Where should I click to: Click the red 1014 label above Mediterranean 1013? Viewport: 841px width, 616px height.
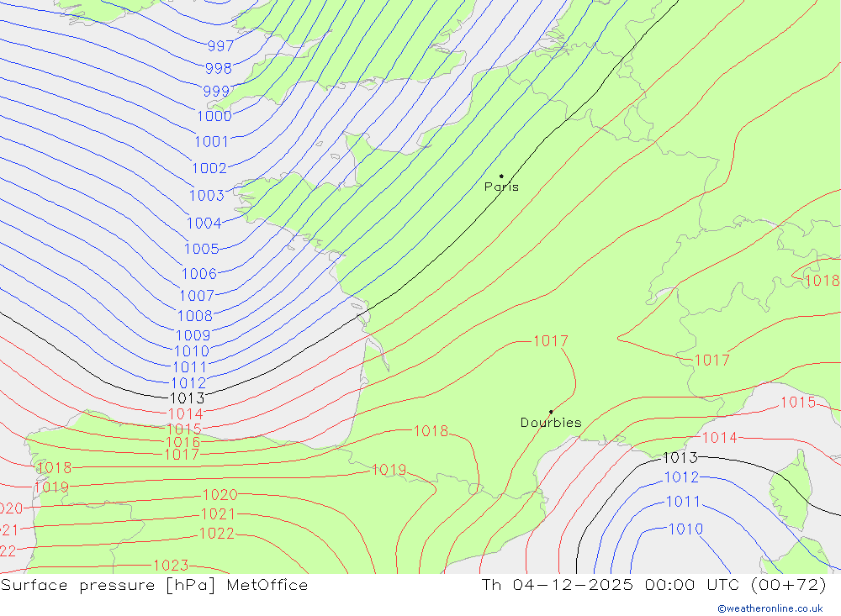720,438
